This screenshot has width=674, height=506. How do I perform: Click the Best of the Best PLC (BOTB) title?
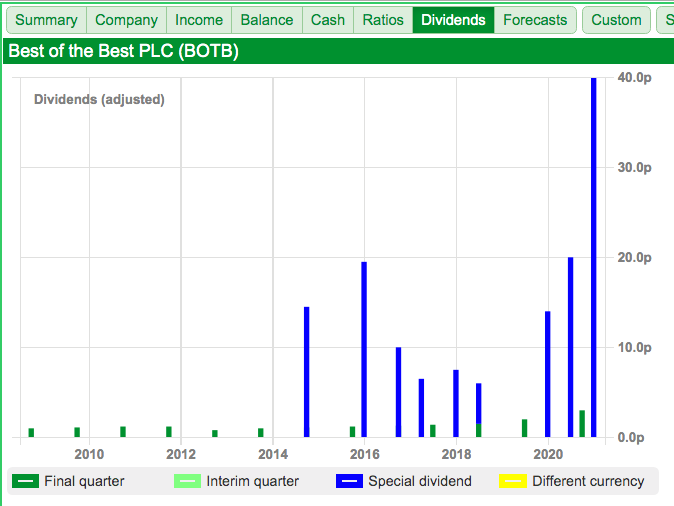[x=124, y=51]
